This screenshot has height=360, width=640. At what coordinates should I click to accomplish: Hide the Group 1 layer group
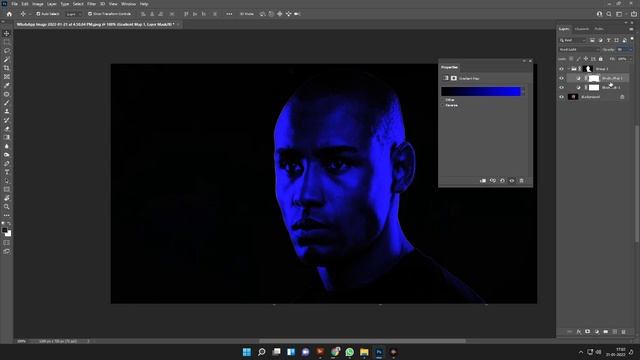(562, 69)
